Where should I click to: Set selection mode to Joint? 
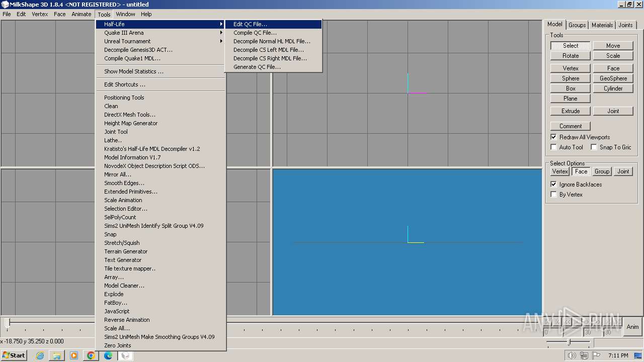click(x=623, y=171)
